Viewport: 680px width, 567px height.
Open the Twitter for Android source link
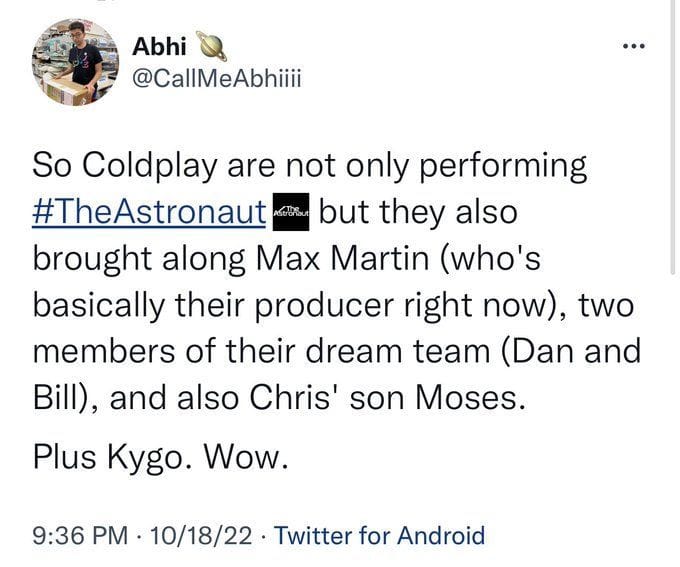point(379,535)
